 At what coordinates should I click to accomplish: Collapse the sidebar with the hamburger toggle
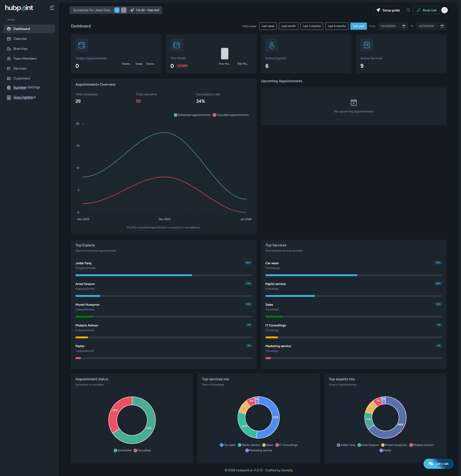click(x=52, y=8)
